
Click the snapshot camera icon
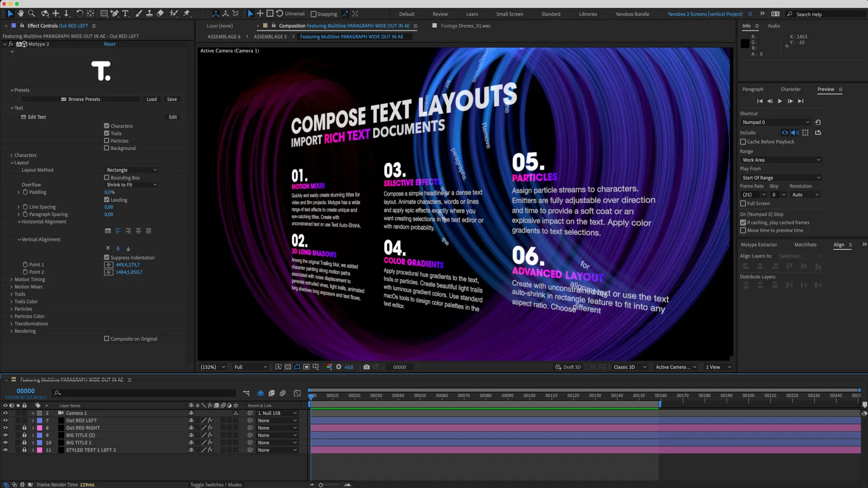pyautogui.click(x=367, y=367)
